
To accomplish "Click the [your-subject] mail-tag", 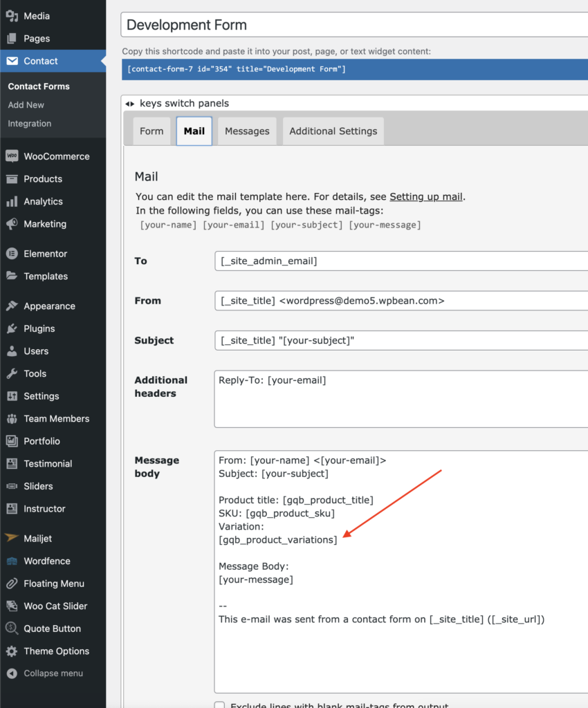I will [306, 225].
